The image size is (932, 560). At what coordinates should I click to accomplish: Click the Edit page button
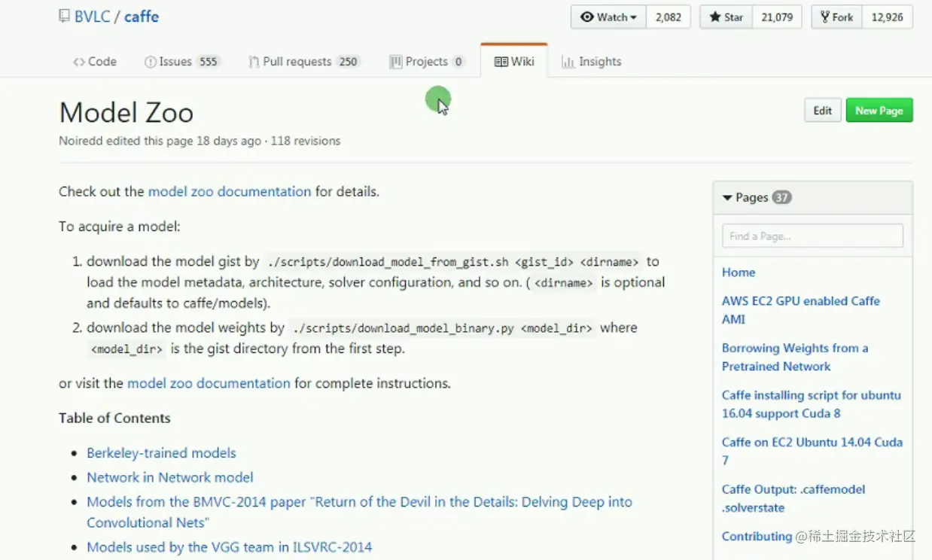pyautogui.click(x=822, y=111)
